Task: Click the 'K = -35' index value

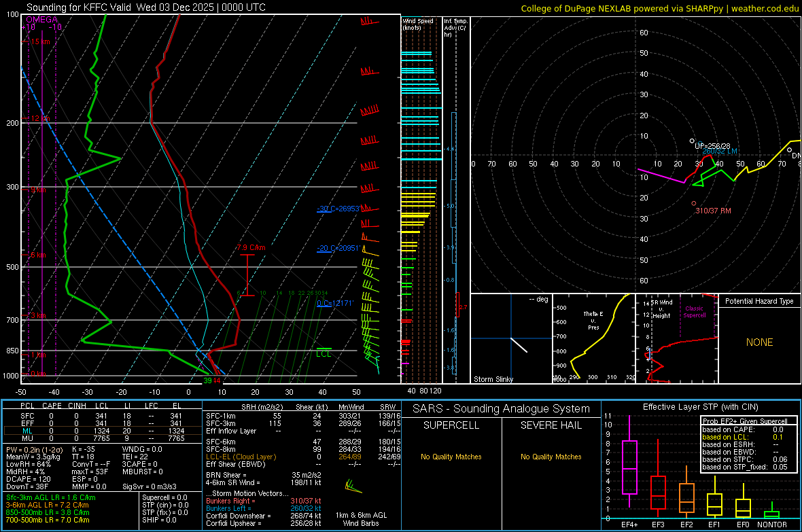Action: click(x=84, y=449)
